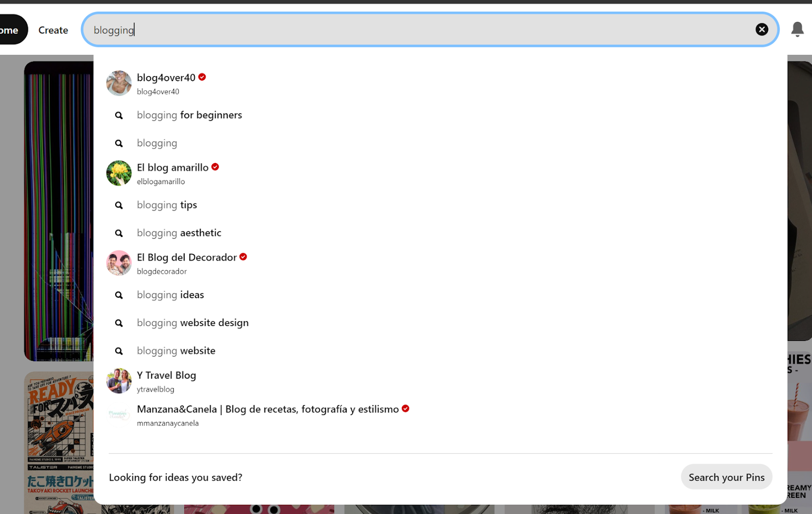
Task: Click verified badge next to blog4over40
Action: click(202, 77)
